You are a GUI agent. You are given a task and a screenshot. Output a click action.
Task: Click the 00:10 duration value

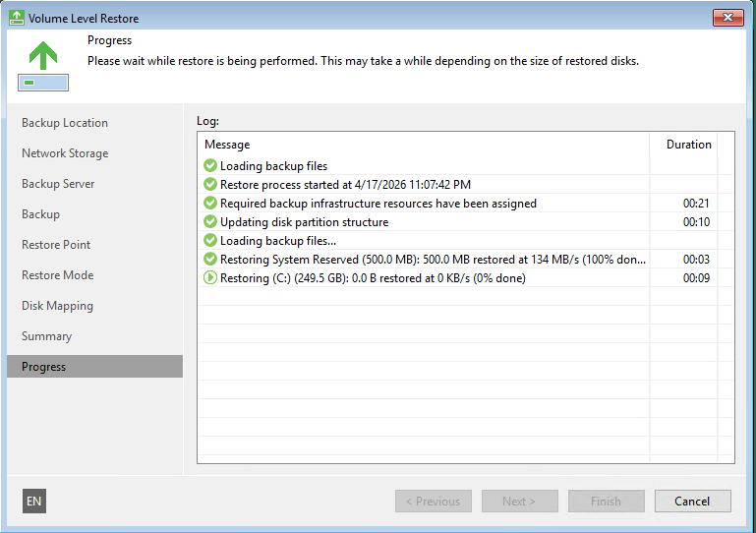pos(696,222)
